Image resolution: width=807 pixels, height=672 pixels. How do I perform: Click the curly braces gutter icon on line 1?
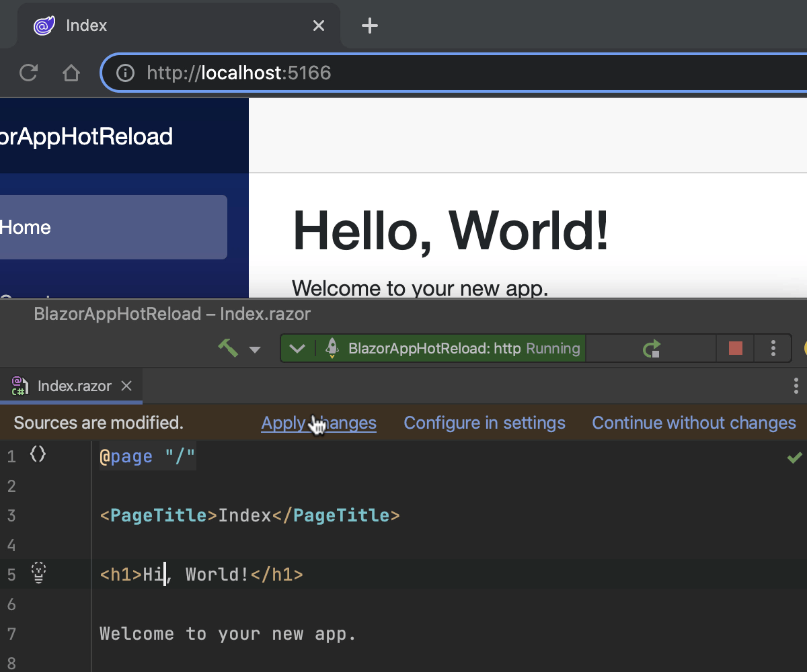coord(38,455)
